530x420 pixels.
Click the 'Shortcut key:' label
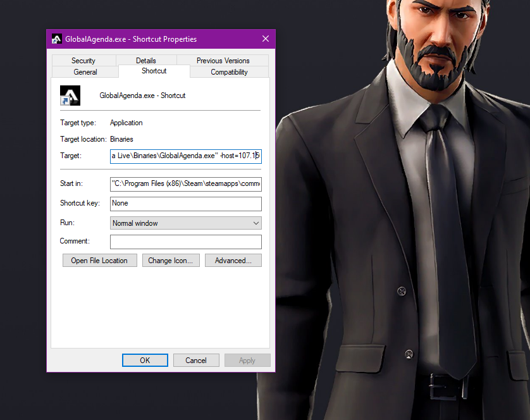pyautogui.click(x=80, y=203)
